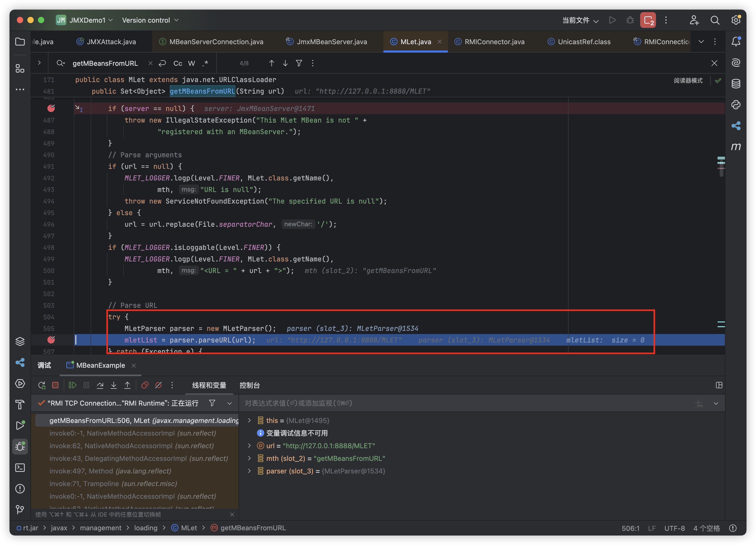
Task: Step out of the current method
Action: [x=127, y=385]
